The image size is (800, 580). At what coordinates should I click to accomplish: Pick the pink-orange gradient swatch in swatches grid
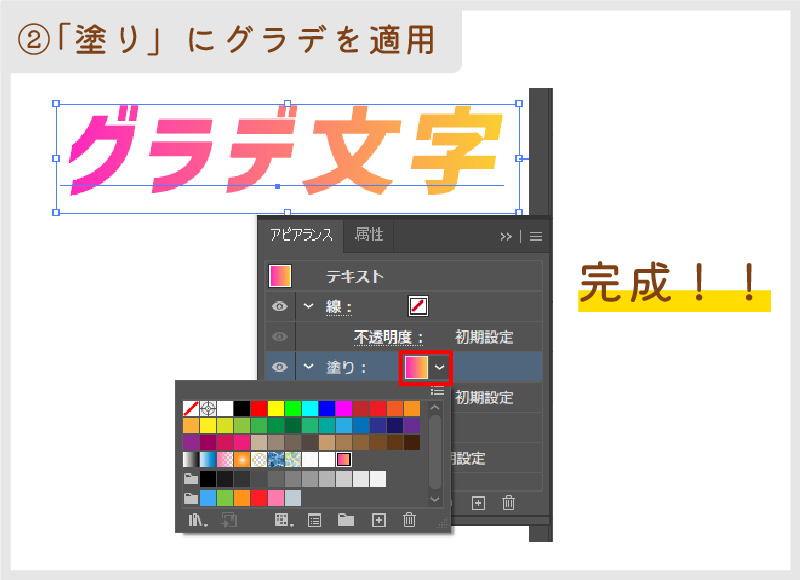click(344, 459)
